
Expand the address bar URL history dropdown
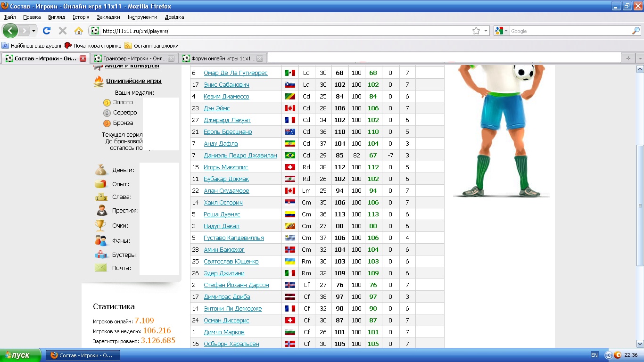pos(486,31)
